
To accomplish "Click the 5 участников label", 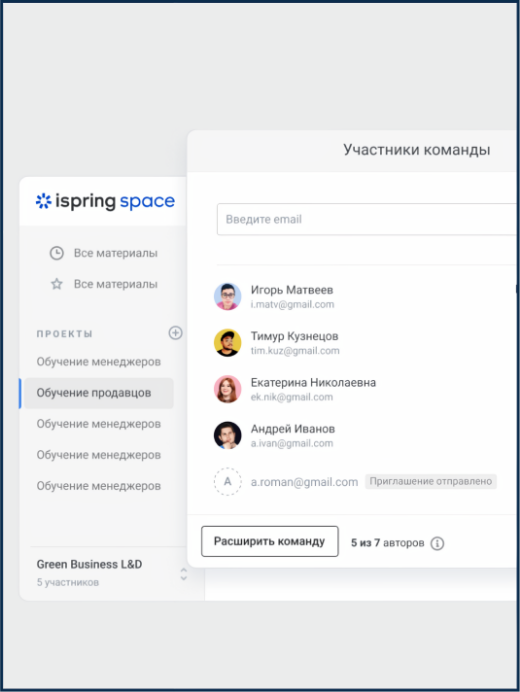I will pyautogui.click(x=68, y=582).
